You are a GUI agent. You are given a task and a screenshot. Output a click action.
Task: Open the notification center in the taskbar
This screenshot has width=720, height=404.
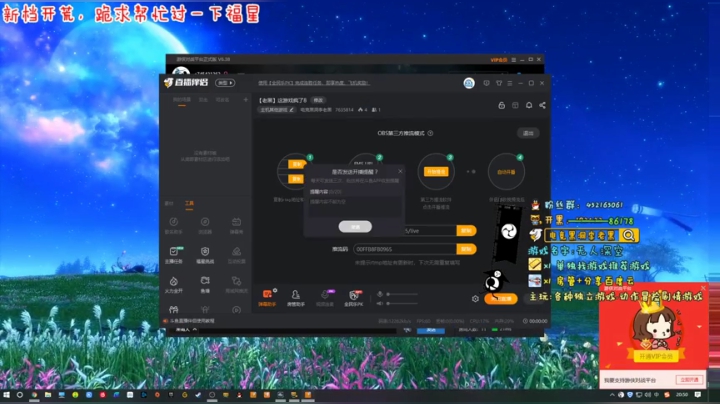[698, 395]
